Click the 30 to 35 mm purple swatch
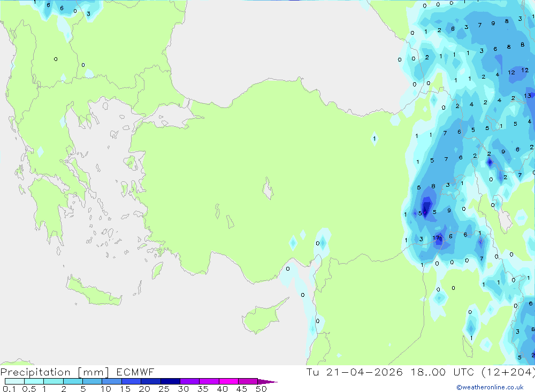 (190, 381)
